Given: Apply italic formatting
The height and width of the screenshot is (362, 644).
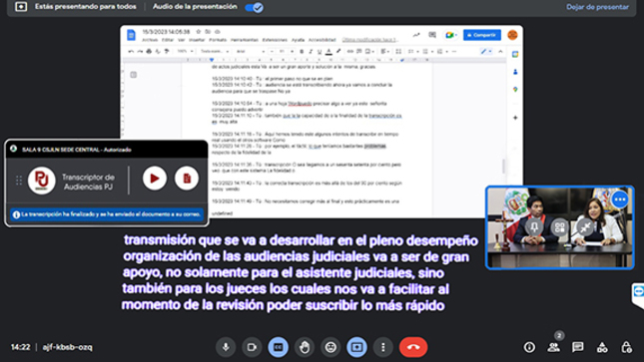Looking at the screenshot, I should 311,51.
